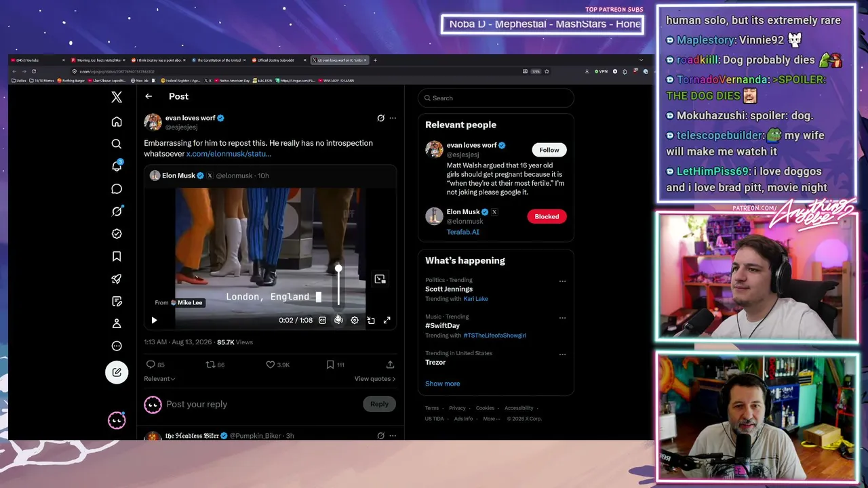Image resolution: width=868 pixels, height=488 pixels.
Task: Open Articles icon in left sidebar
Action: pos(117,301)
